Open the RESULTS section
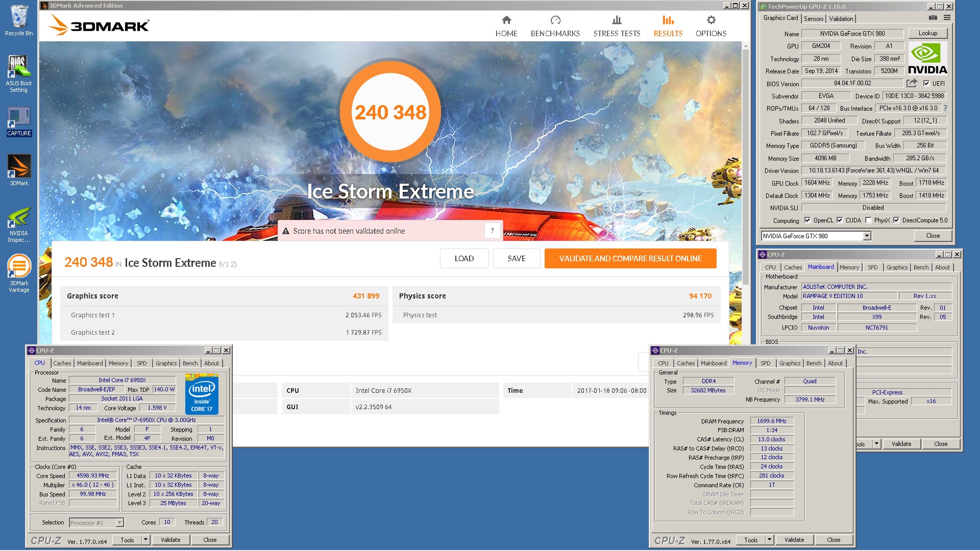The width and height of the screenshot is (980, 551). tap(668, 26)
